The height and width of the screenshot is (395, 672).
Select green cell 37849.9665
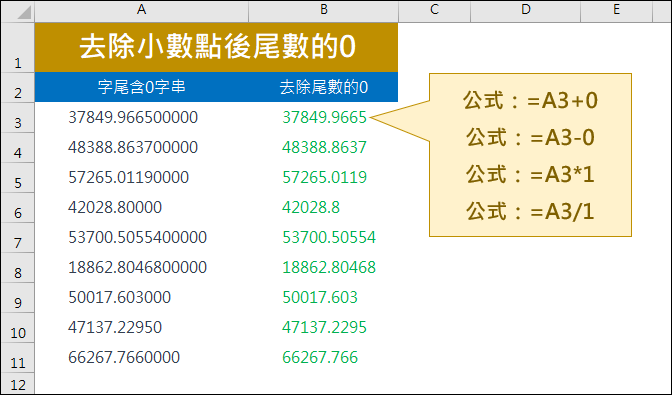[324, 117]
